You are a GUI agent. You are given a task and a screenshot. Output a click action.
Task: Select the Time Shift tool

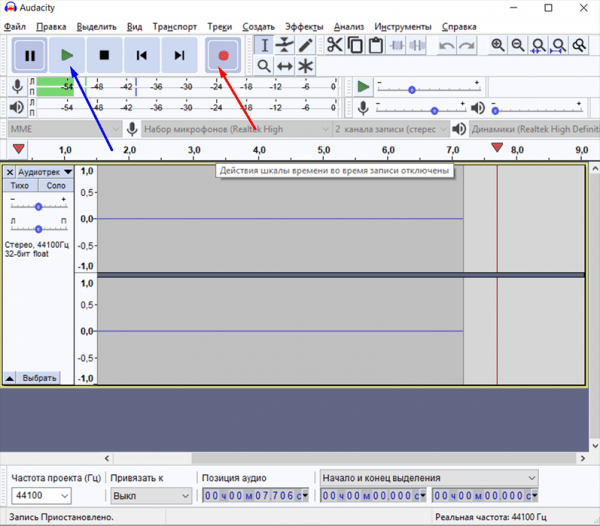[x=284, y=66]
